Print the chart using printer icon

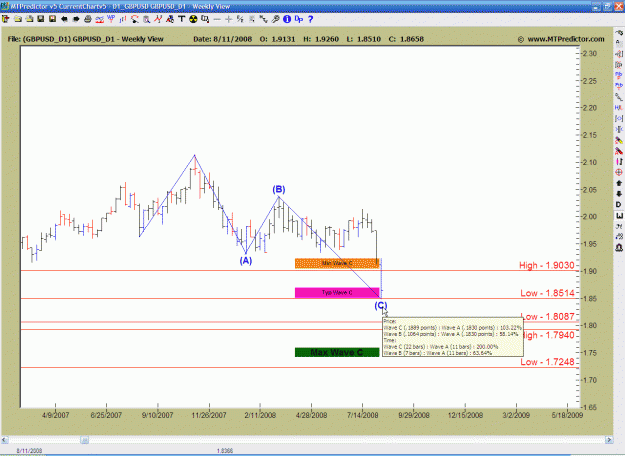(88, 19)
